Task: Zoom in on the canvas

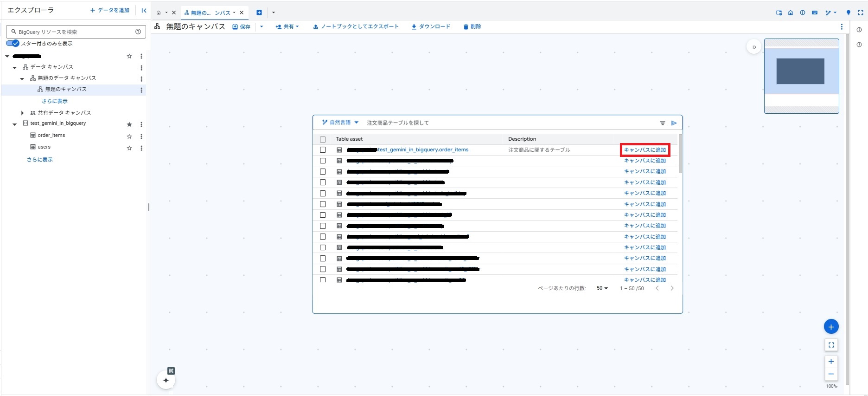Action: point(831,362)
